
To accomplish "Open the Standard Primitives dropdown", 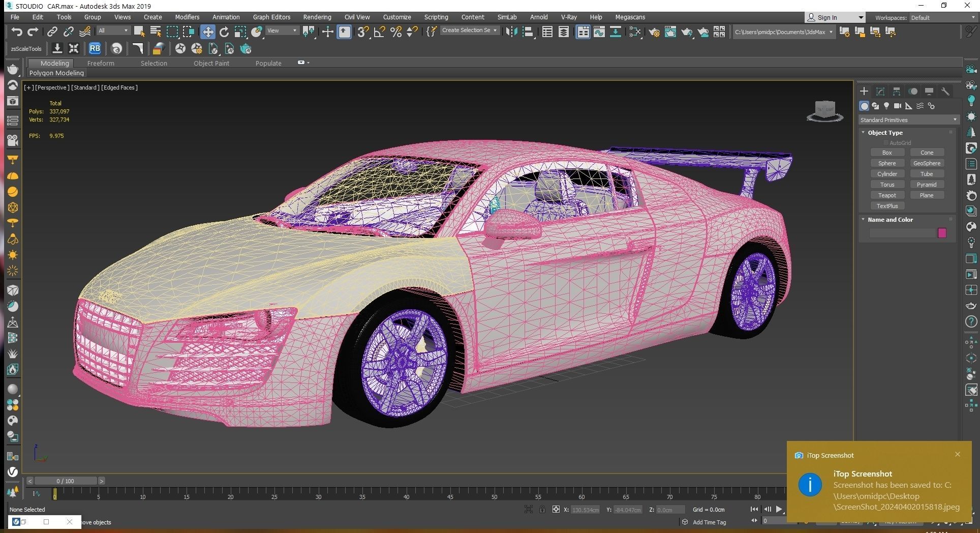I will coord(908,120).
